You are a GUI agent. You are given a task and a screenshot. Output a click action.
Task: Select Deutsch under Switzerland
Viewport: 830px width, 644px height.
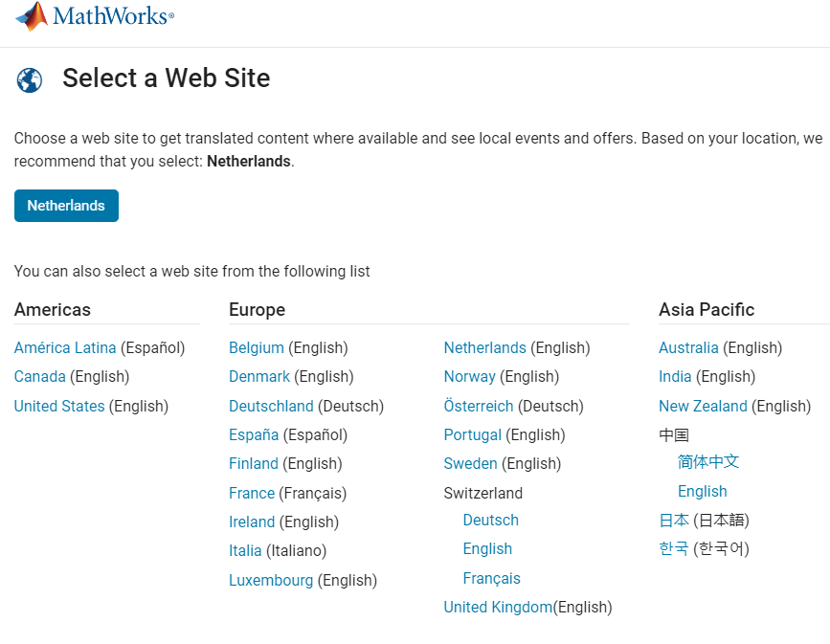pyautogui.click(x=490, y=520)
